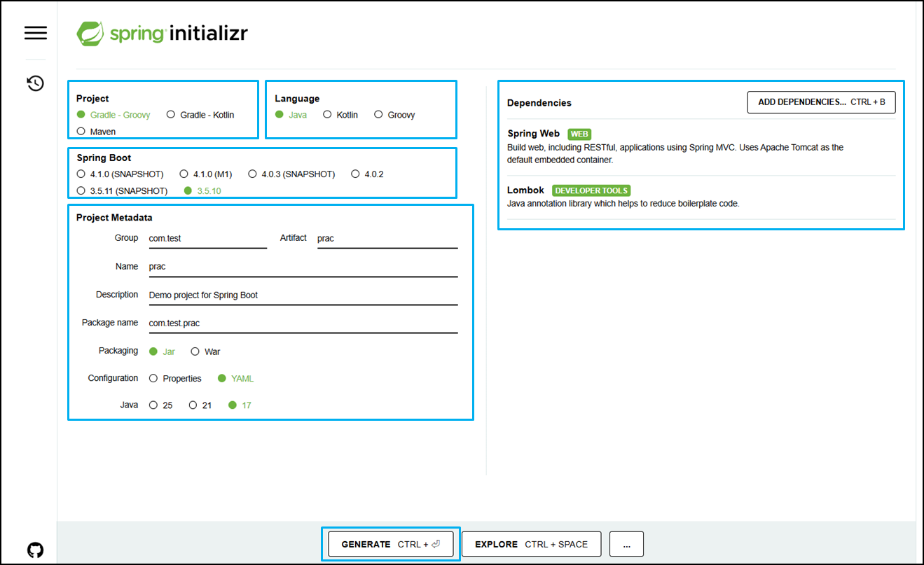This screenshot has height=565, width=924.
Task: Open the more options ellipsis button
Action: point(626,544)
